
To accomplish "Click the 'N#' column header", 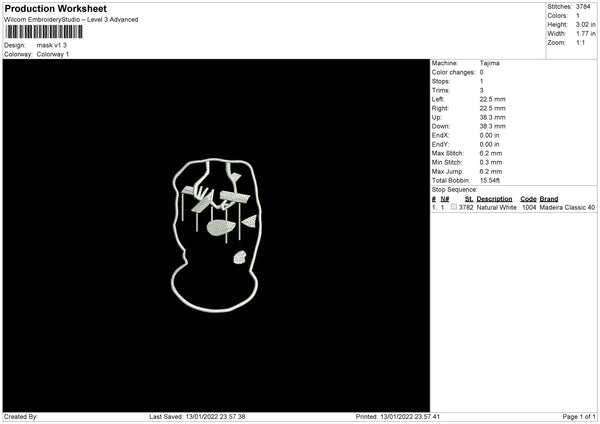I will [x=445, y=199].
